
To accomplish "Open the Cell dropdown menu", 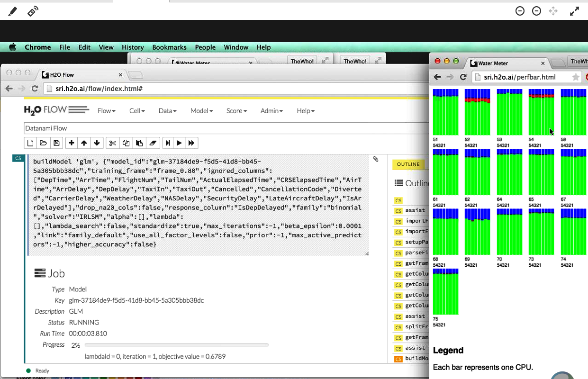I will [137, 111].
